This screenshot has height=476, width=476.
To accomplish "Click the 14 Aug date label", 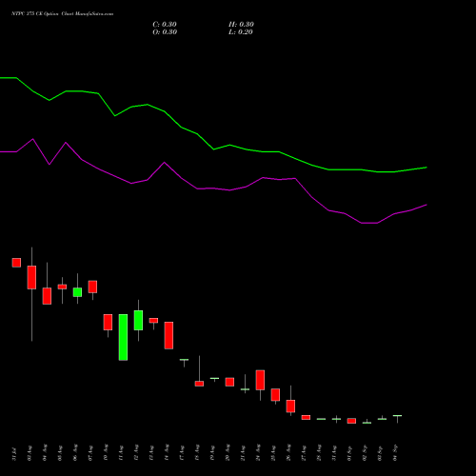I will [167, 453].
